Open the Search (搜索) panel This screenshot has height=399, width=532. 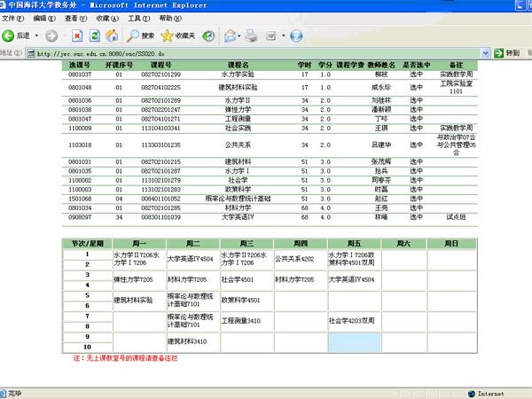[140, 35]
